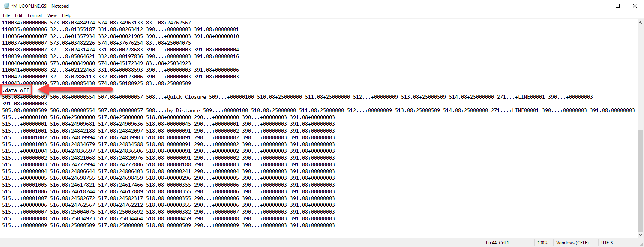The height and width of the screenshot is (247, 644).
Task: Click the scroll down arrow
Action: [640, 235]
